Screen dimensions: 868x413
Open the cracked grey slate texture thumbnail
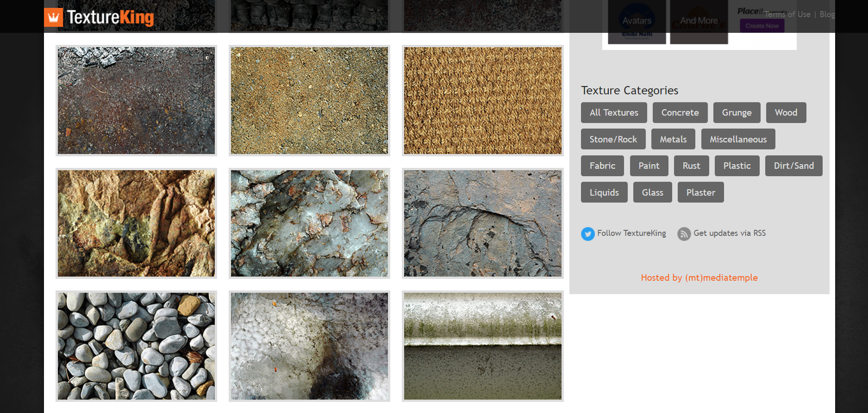pyautogui.click(x=483, y=223)
